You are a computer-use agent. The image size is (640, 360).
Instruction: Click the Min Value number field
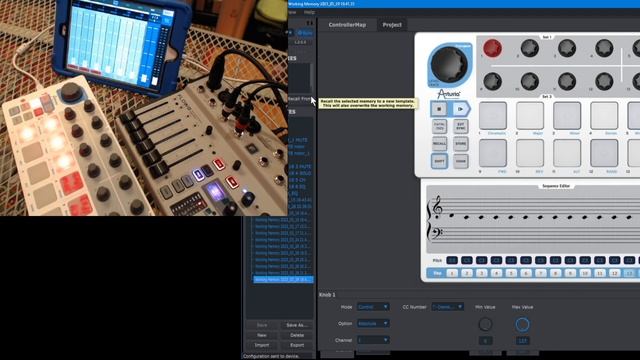485,340
